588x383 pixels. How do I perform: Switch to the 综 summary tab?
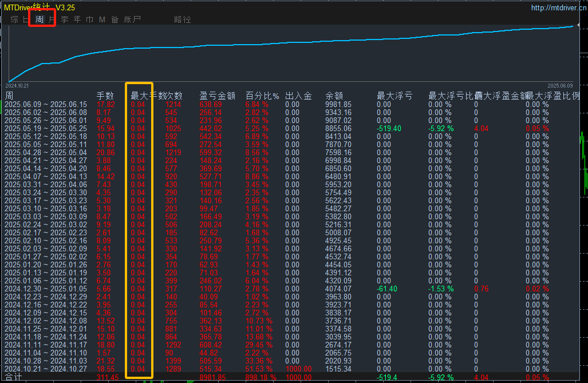coord(14,19)
